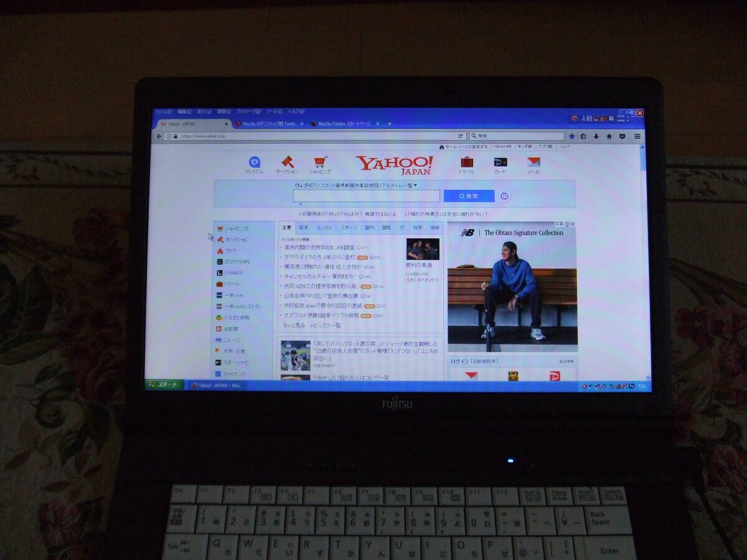747x560 pixels.
Task: Click the Yahoo search input field
Action: 367,196
